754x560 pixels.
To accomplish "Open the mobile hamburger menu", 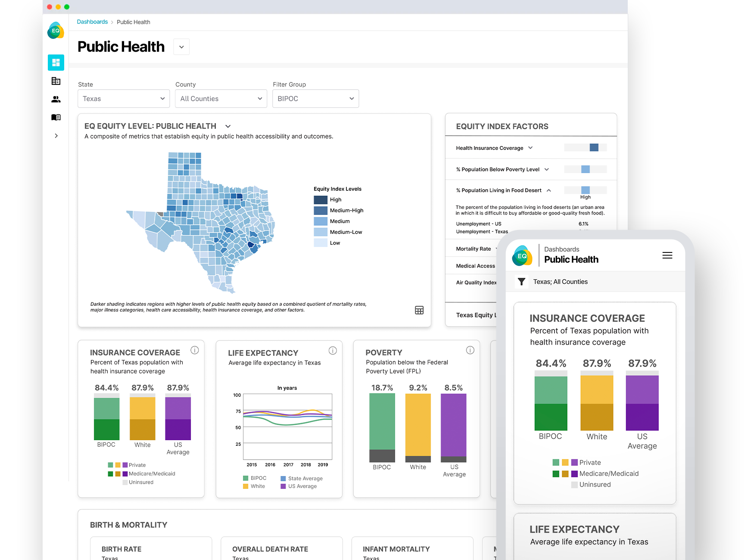I will (x=667, y=255).
